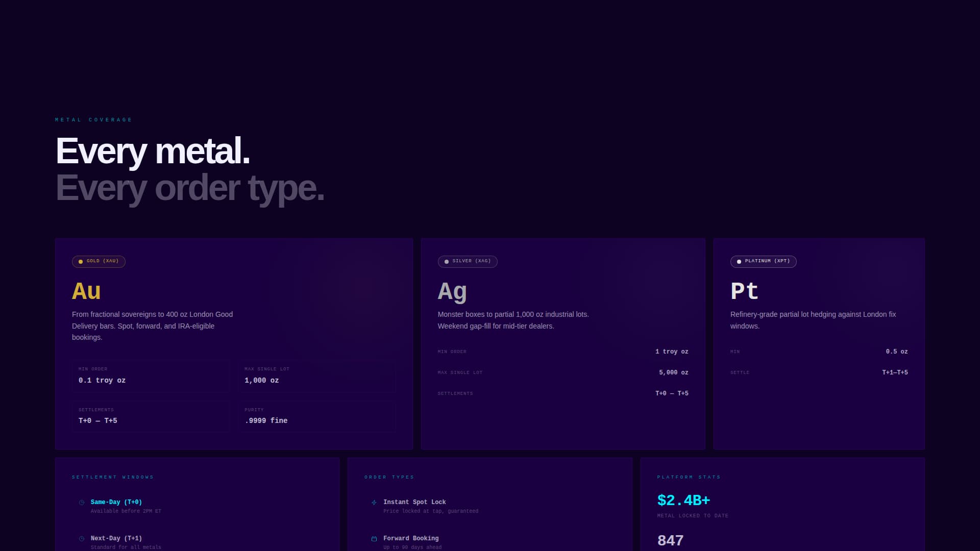Click the grey dot in the Silver (XAG) badge
This screenshot has width=980, height=551.
click(x=447, y=262)
